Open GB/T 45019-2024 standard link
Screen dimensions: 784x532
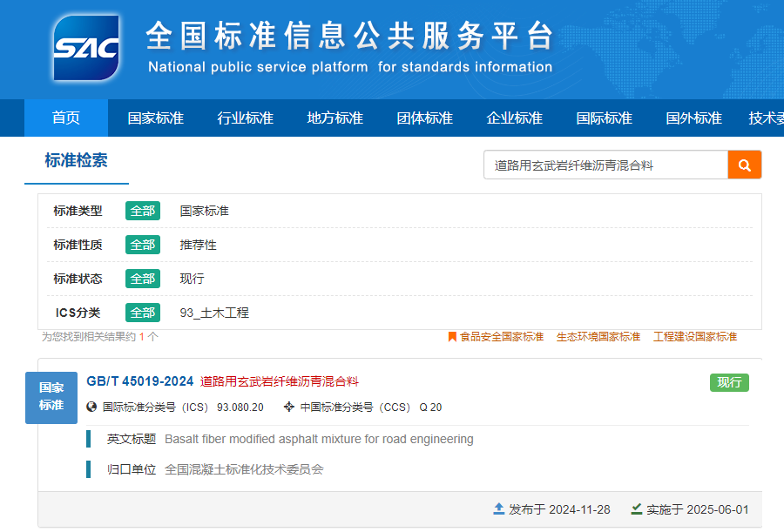pos(139,381)
